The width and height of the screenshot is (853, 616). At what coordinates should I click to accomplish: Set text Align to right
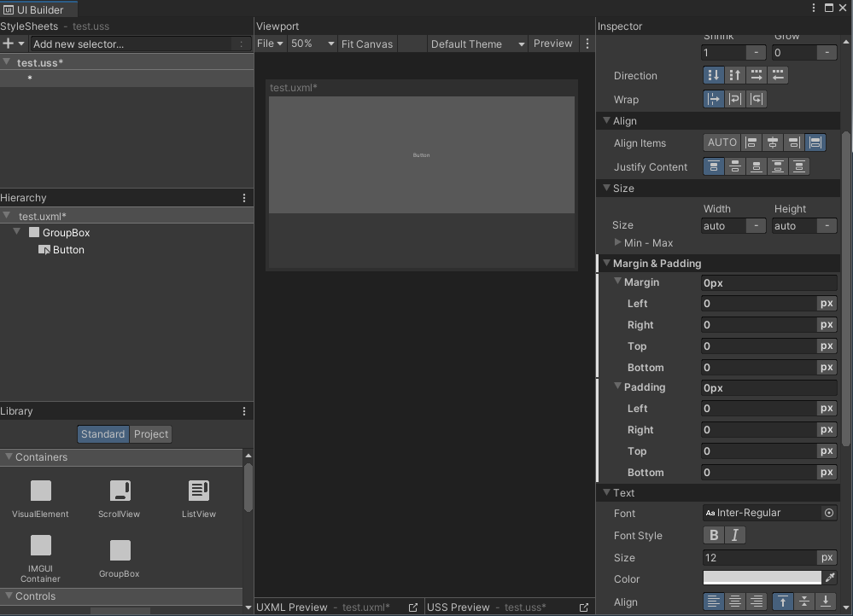point(756,601)
